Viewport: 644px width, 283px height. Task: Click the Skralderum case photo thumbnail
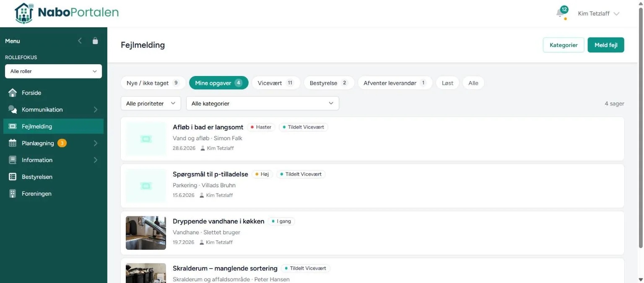click(x=146, y=273)
